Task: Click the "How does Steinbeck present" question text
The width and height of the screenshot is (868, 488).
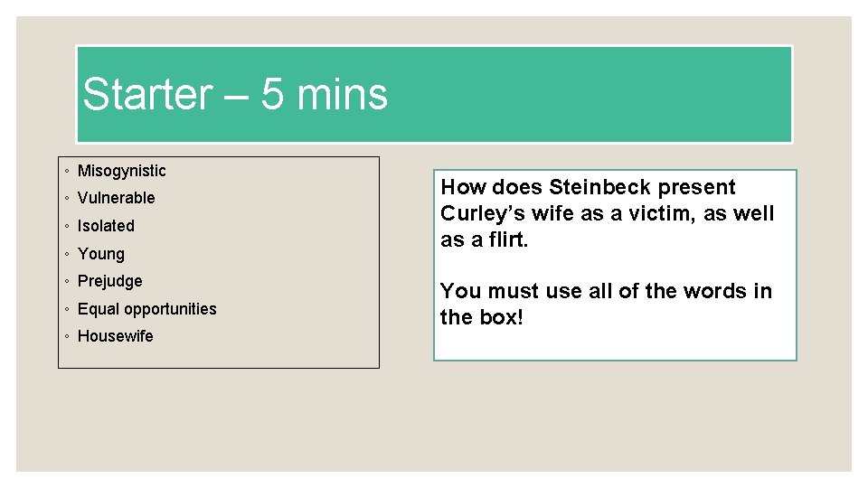Action: (588, 188)
